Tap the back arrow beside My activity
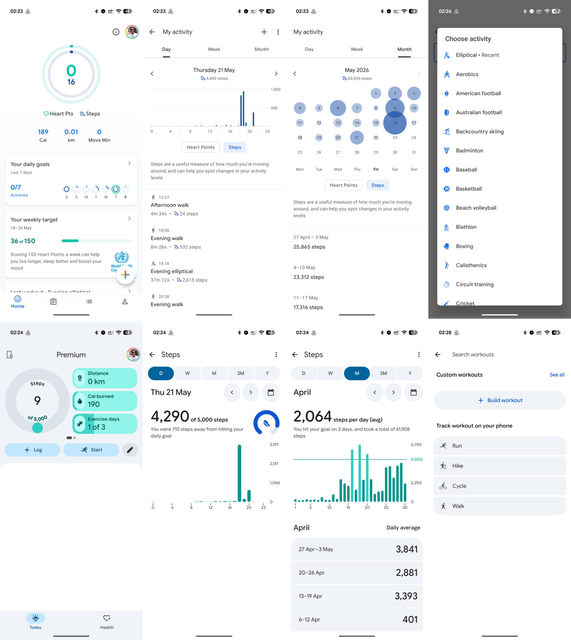 [x=152, y=32]
